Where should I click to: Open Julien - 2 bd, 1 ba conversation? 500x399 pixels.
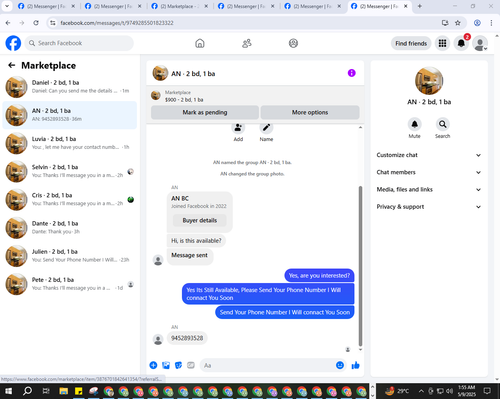(x=69, y=256)
